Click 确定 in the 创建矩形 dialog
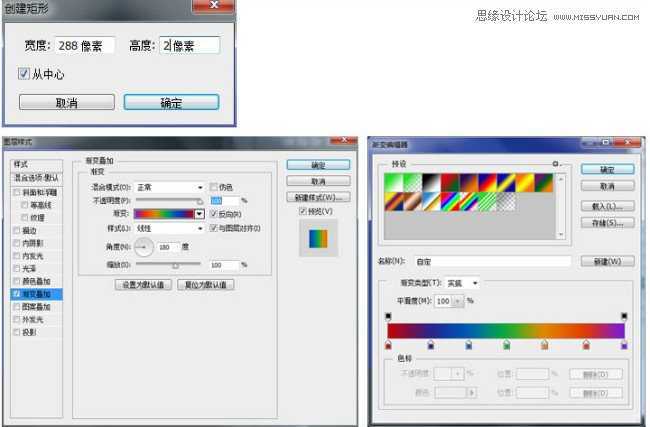The width and height of the screenshot is (650, 427). click(x=171, y=102)
